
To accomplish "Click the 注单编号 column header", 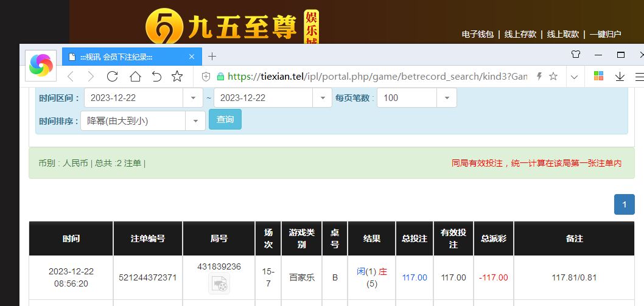I will click(x=148, y=238).
